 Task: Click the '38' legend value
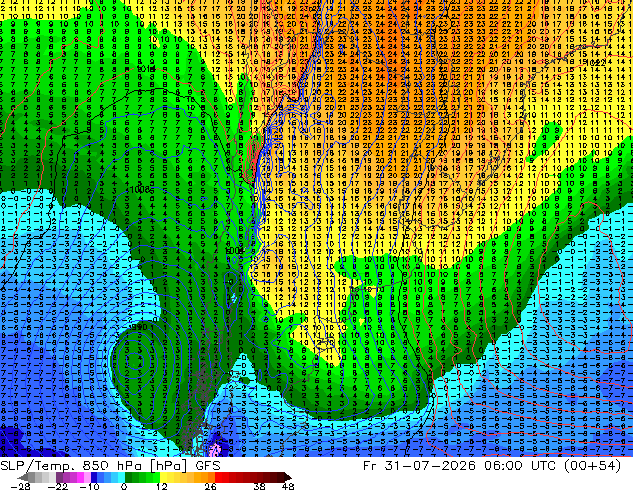click(260, 486)
